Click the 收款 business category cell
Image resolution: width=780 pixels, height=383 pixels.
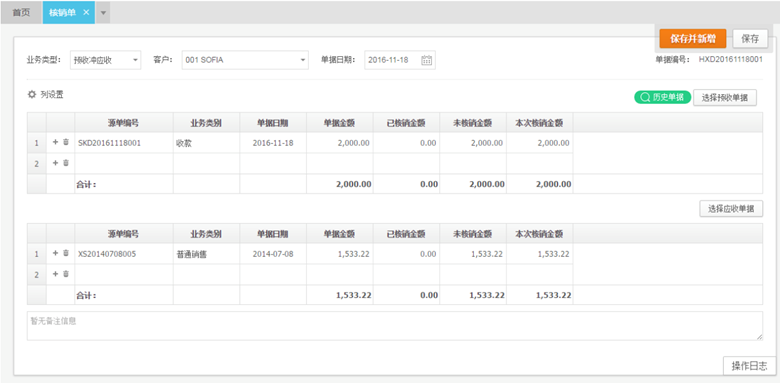206,143
